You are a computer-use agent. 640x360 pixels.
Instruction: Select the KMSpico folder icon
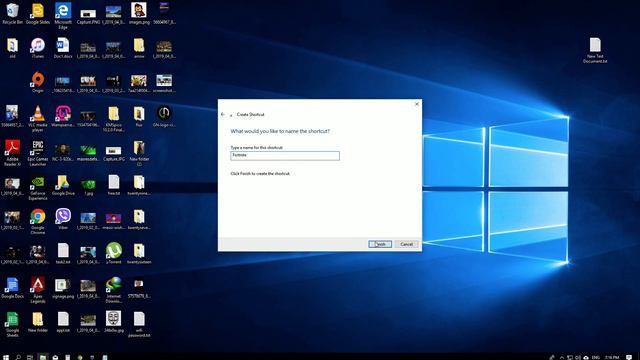tap(113, 118)
